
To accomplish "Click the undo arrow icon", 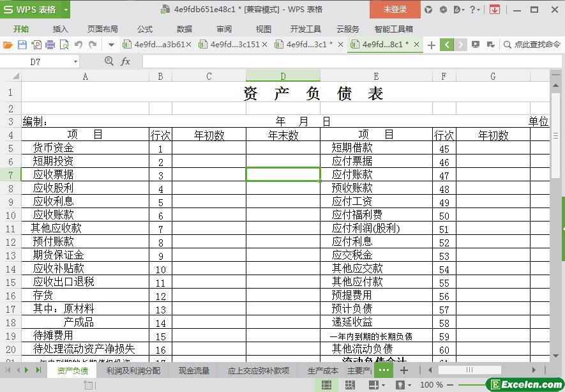I will coord(79,45).
